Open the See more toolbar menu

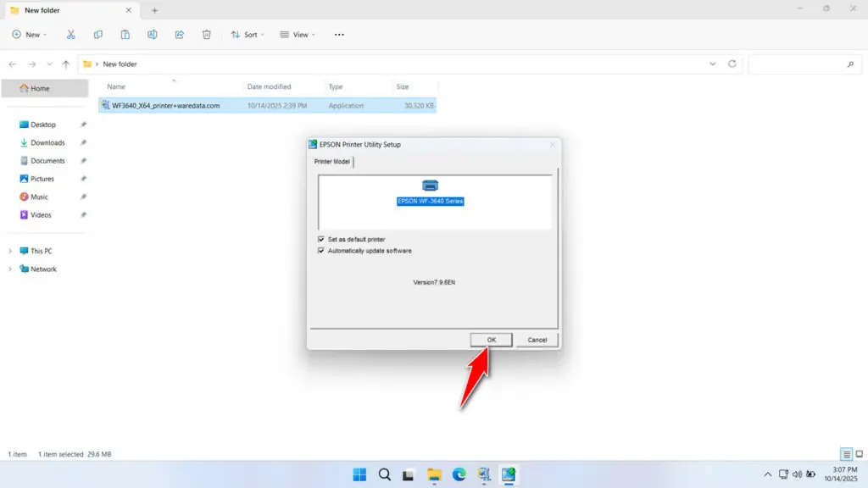click(338, 34)
